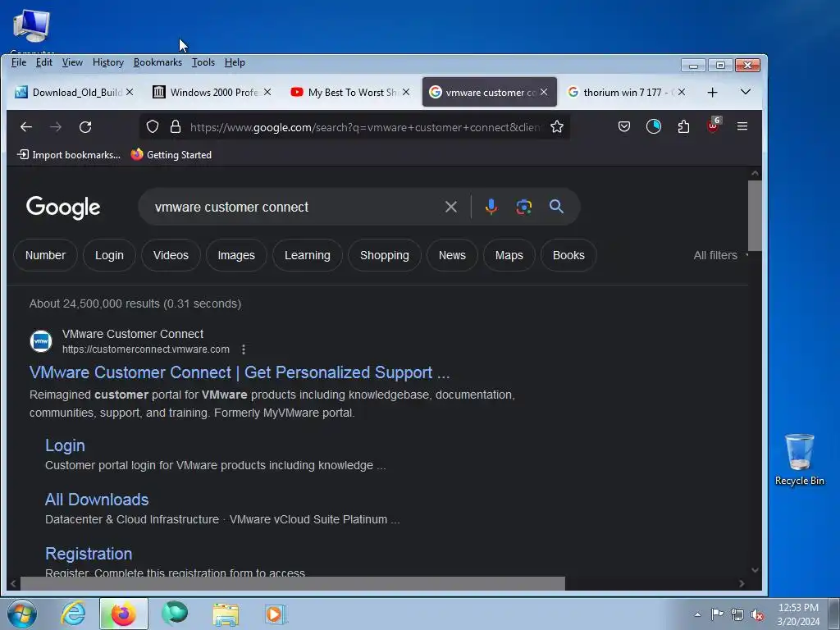Screen dimensions: 840x630
Task: Show hidden system tray icons arrow
Action: pos(697,614)
